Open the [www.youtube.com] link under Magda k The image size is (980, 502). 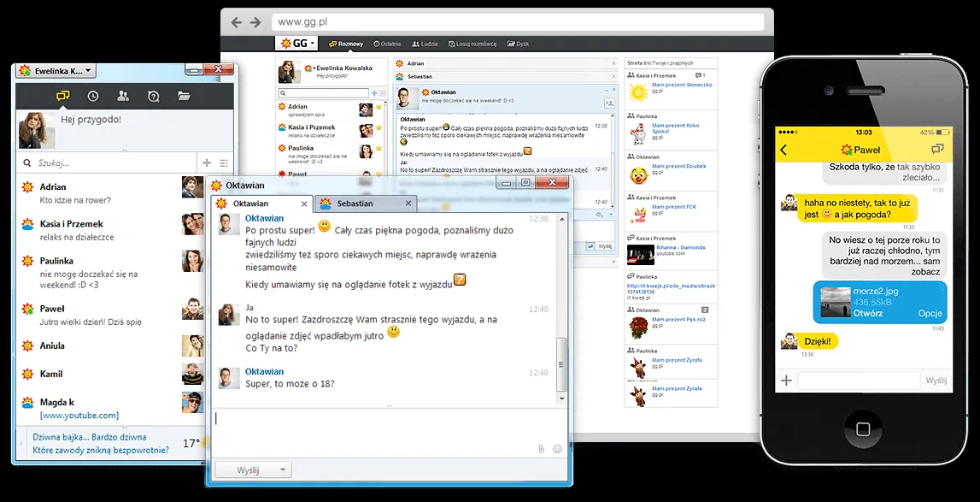pos(79,415)
